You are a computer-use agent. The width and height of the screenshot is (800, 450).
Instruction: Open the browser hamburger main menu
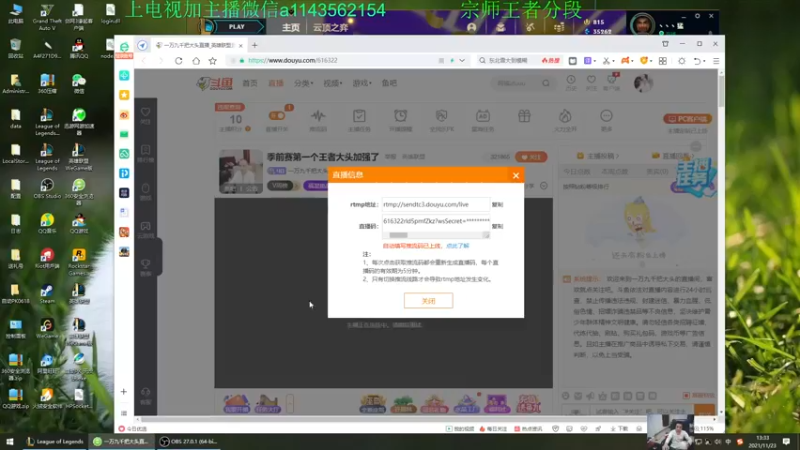(716, 61)
